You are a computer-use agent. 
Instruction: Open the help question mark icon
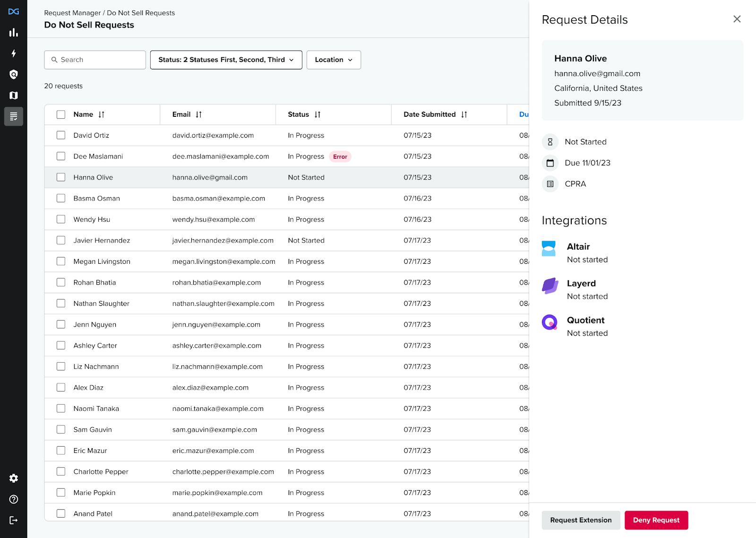(x=13, y=499)
